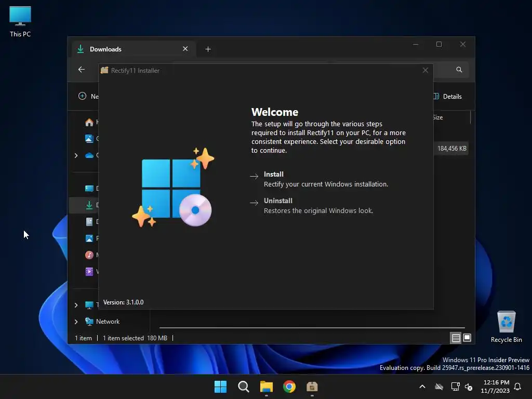Image resolution: width=532 pixels, height=399 pixels.
Task: Open taskbar Search
Action: point(244,387)
